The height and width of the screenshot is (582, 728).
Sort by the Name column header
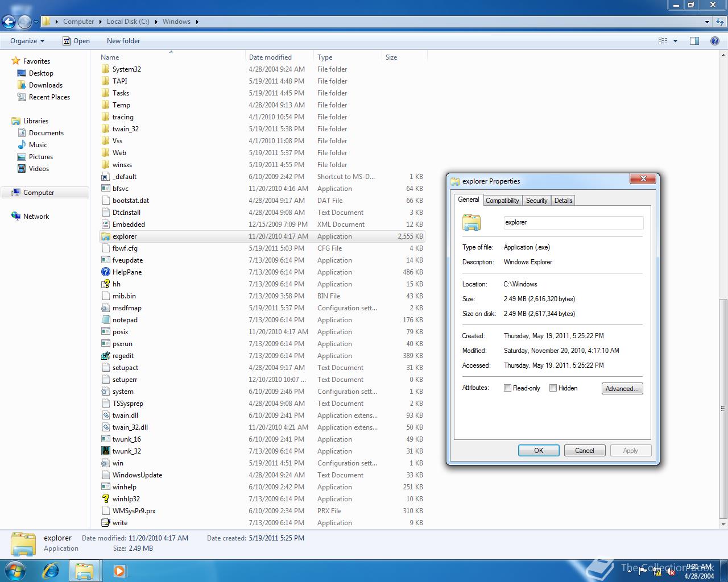point(171,57)
